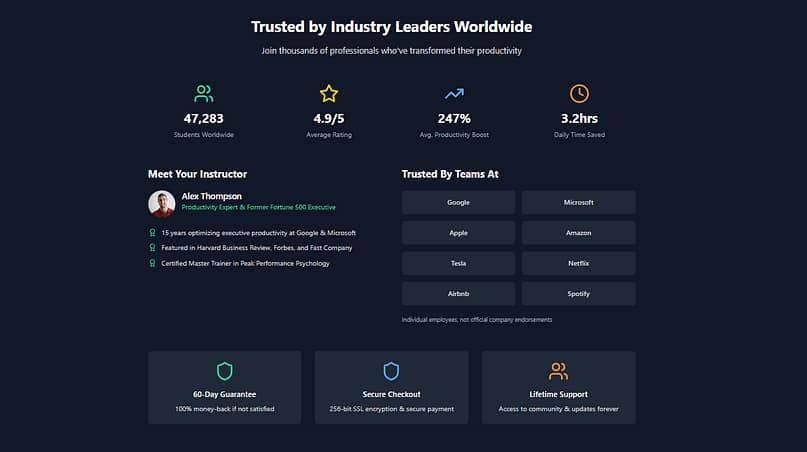Image resolution: width=807 pixels, height=452 pixels.
Task: Open the 60-Day Guarantee card
Action: pos(224,387)
